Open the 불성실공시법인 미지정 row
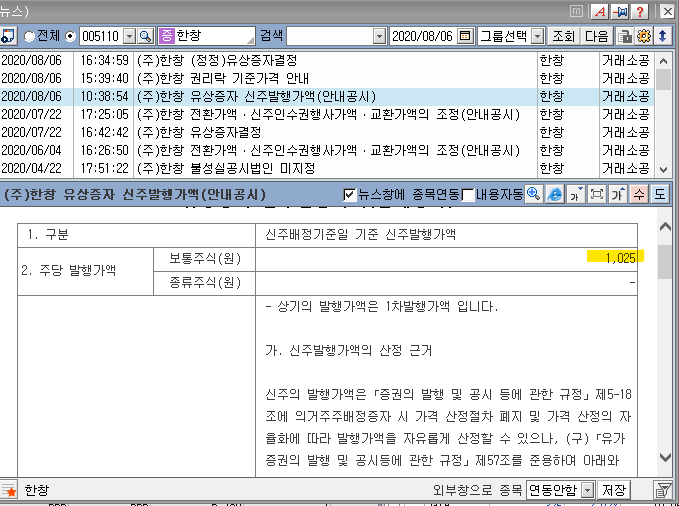Viewport: 679px width, 506px height. pos(327,168)
